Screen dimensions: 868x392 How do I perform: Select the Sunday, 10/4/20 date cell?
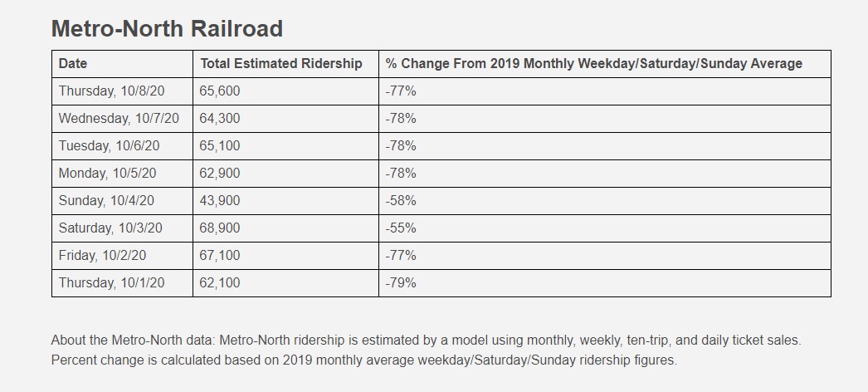click(x=106, y=201)
